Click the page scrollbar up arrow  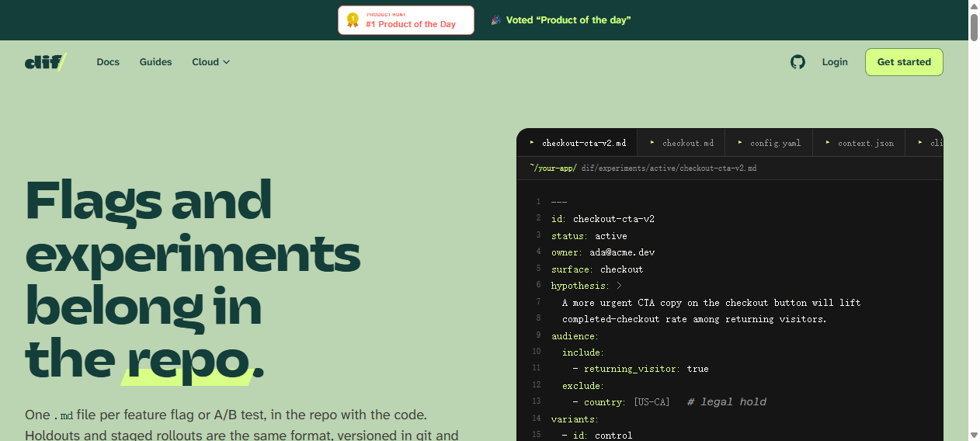pyautogui.click(x=974, y=6)
